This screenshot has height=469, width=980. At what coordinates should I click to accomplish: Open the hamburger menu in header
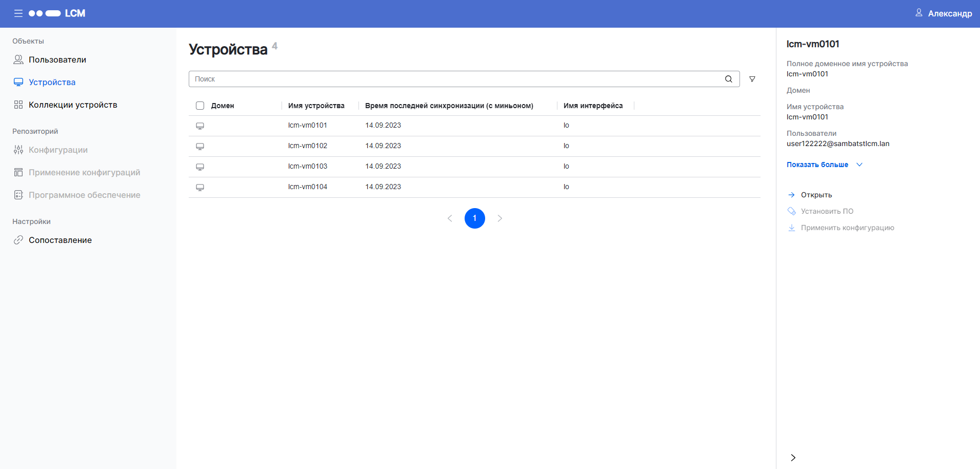pos(18,13)
